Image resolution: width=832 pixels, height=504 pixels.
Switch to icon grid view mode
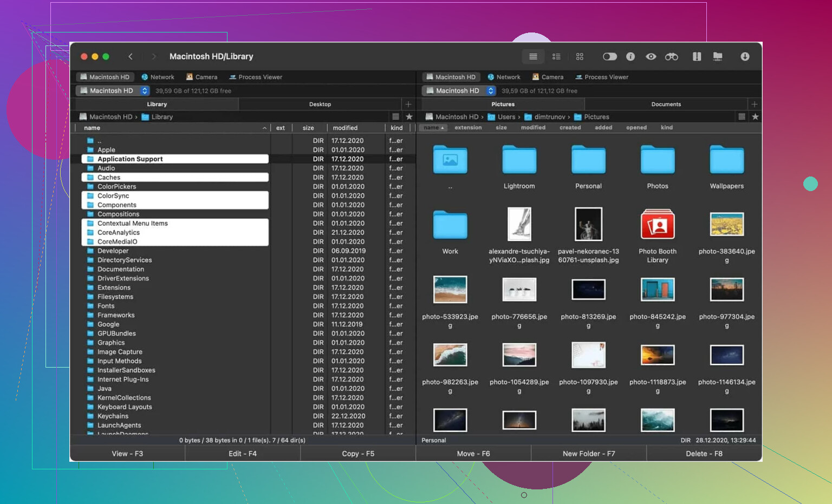[580, 57]
